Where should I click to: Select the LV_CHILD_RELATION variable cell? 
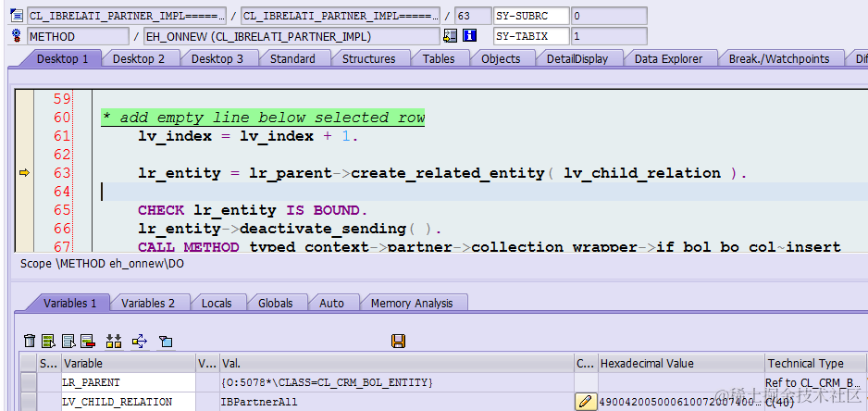pyautogui.click(x=129, y=402)
